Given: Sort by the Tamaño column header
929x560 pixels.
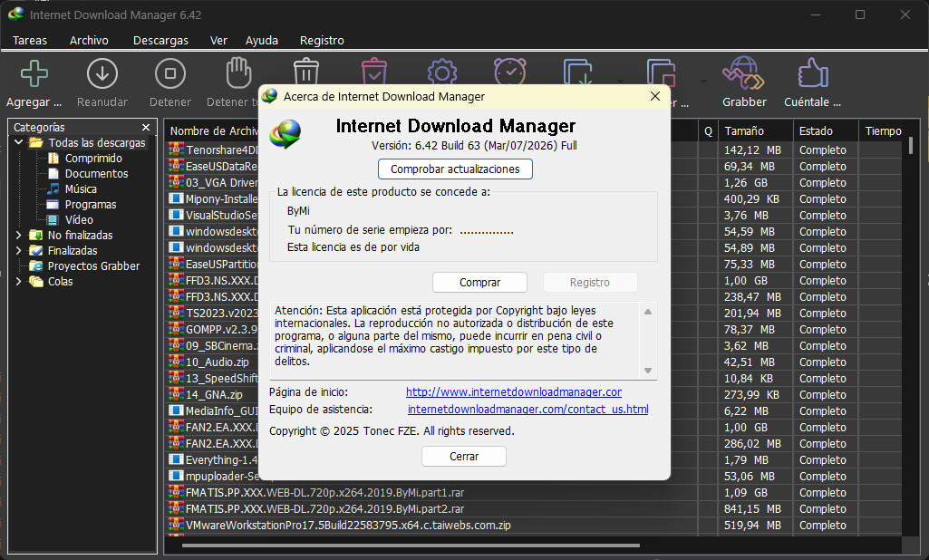Looking at the screenshot, I should coord(755,131).
